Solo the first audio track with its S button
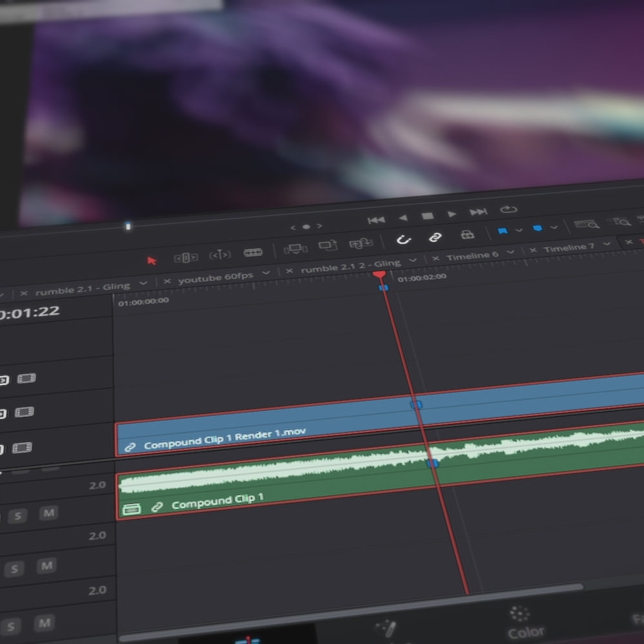Image resolution: width=644 pixels, height=644 pixels. click(x=17, y=516)
